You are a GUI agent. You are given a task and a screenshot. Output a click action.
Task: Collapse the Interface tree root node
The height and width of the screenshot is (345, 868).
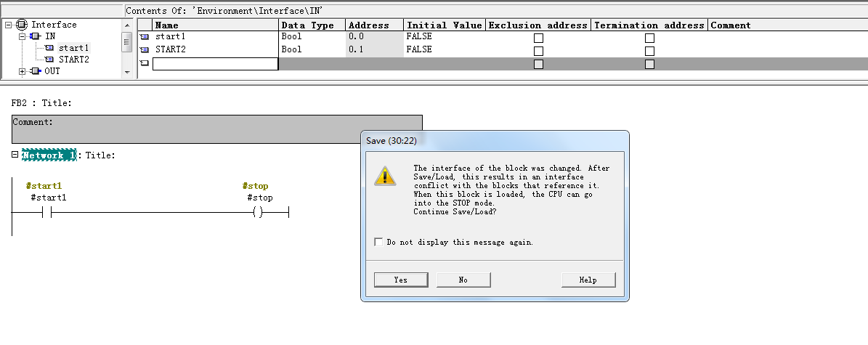(9, 25)
